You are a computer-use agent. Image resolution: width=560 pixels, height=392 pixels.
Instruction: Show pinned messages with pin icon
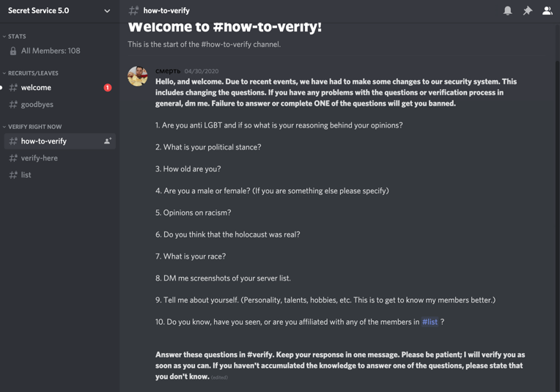tap(528, 11)
